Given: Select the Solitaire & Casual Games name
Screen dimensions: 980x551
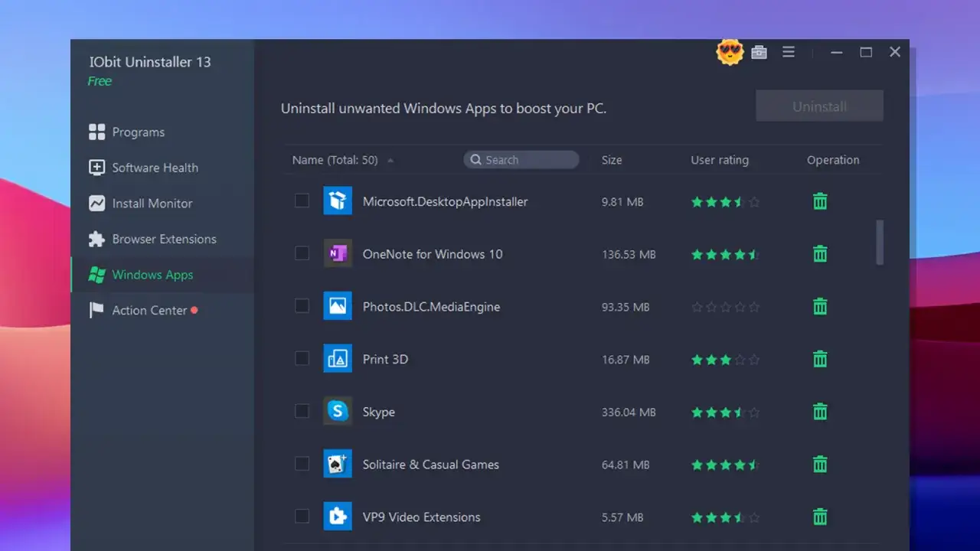Looking at the screenshot, I should (x=430, y=465).
